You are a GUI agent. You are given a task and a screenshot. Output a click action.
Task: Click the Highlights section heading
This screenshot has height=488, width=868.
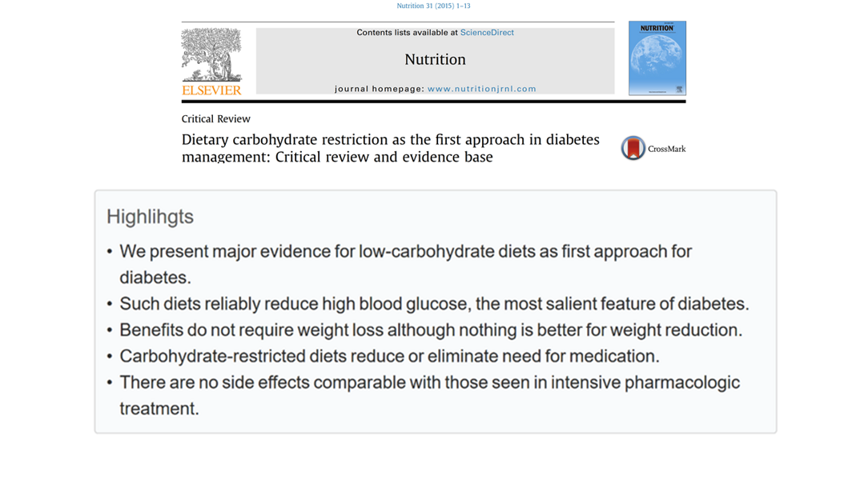[x=150, y=217]
